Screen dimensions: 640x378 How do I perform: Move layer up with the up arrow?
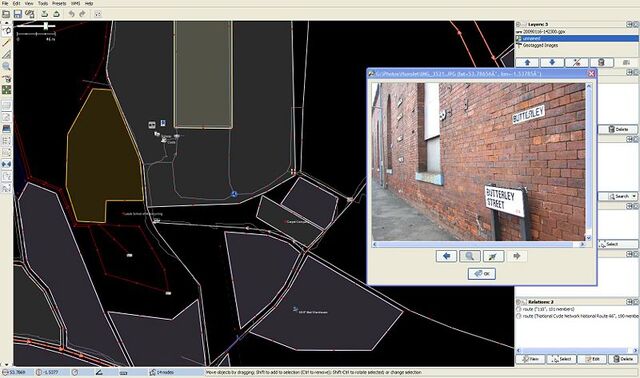[527, 62]
